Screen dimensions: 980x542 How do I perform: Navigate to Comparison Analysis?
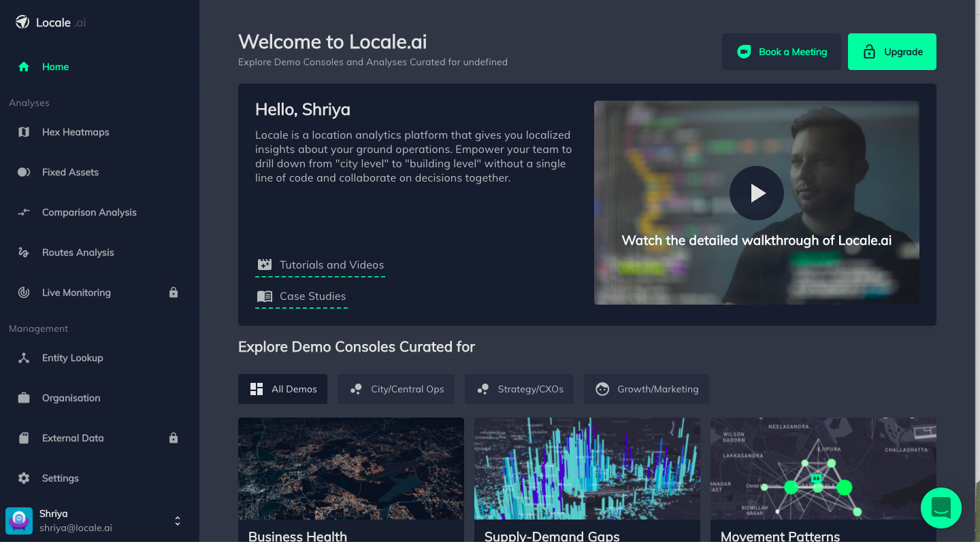point(99,212)
